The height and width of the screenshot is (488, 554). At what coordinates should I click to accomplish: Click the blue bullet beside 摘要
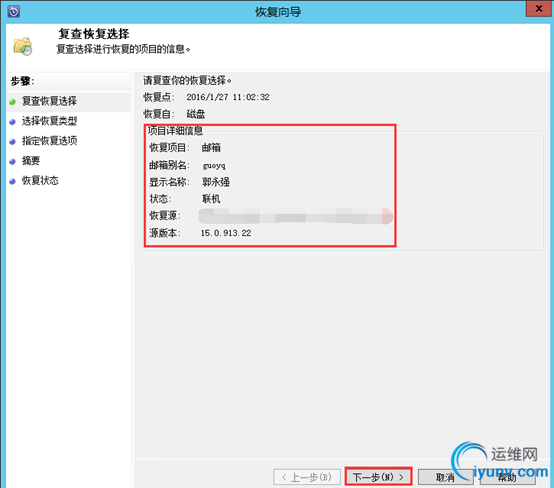click(x=13, y=161)
